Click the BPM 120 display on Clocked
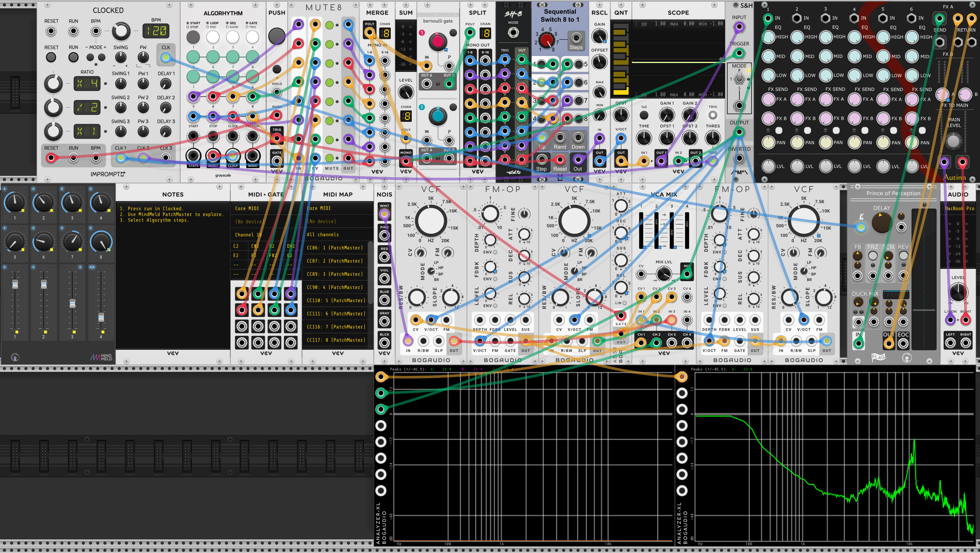 [156, 31]
